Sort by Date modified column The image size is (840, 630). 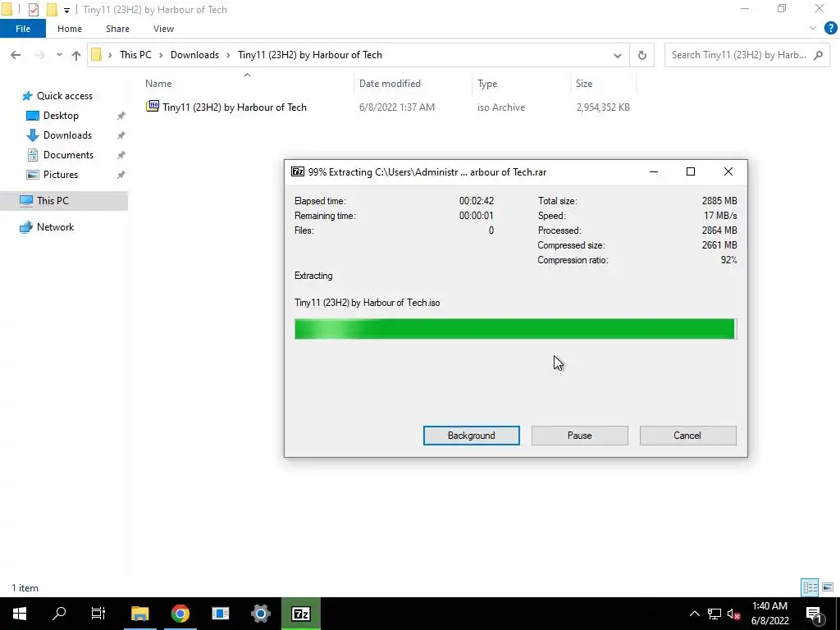(x=413, y=84)
